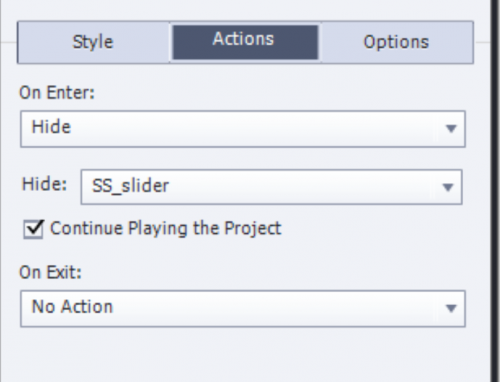Click the arrow beside SS_slider
500x382 pixels.
[448, 187]
